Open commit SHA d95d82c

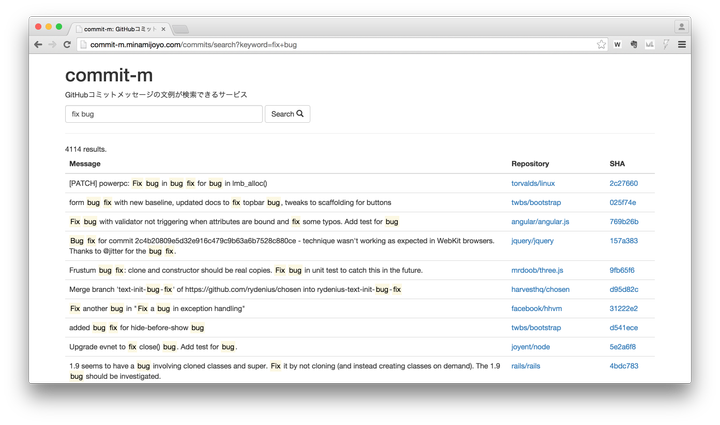pyautogui.click(x=624, y=290)
